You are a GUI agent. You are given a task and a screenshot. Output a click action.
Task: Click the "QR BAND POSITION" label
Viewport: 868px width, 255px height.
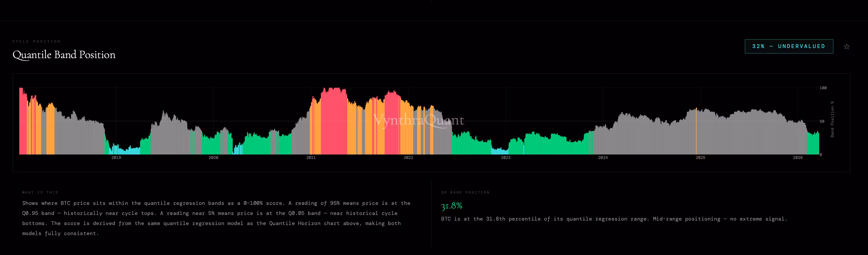coord(465,192)
